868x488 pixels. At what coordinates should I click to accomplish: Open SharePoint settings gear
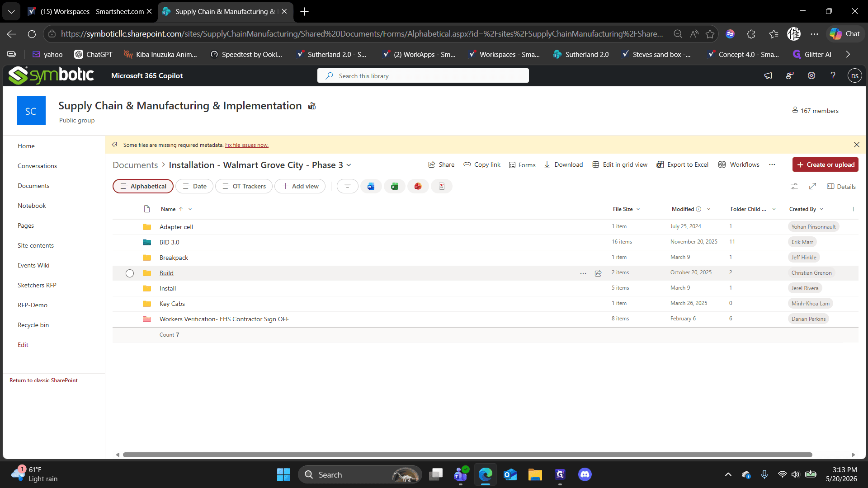(x=811, y=75)
